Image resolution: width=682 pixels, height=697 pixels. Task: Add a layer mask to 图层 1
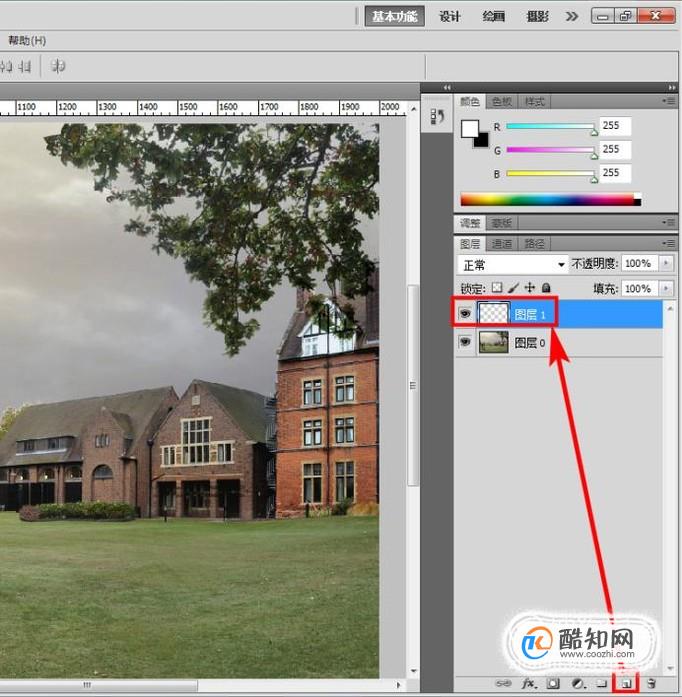(553, 683)
